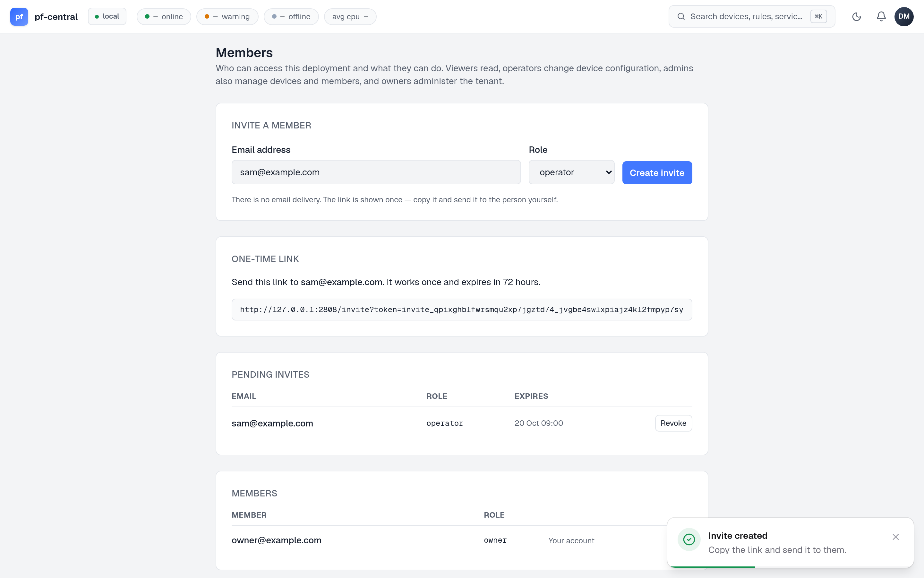Click the 20 Oct 09:00 expiry value

[x=538, y=423]
